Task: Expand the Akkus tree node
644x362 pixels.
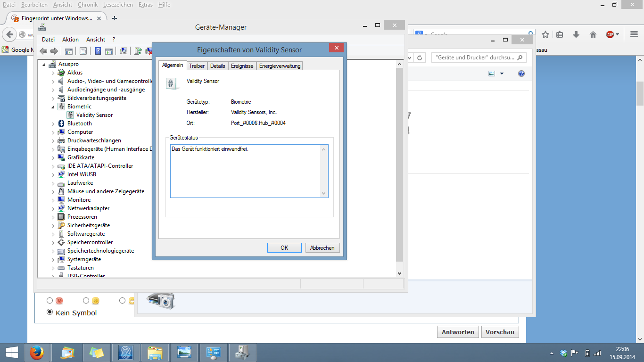Action: click(53, 73)
